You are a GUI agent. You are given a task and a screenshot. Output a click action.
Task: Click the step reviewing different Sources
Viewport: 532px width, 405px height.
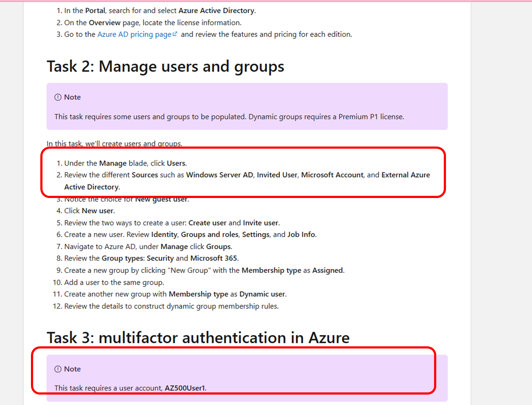[247, 181]
